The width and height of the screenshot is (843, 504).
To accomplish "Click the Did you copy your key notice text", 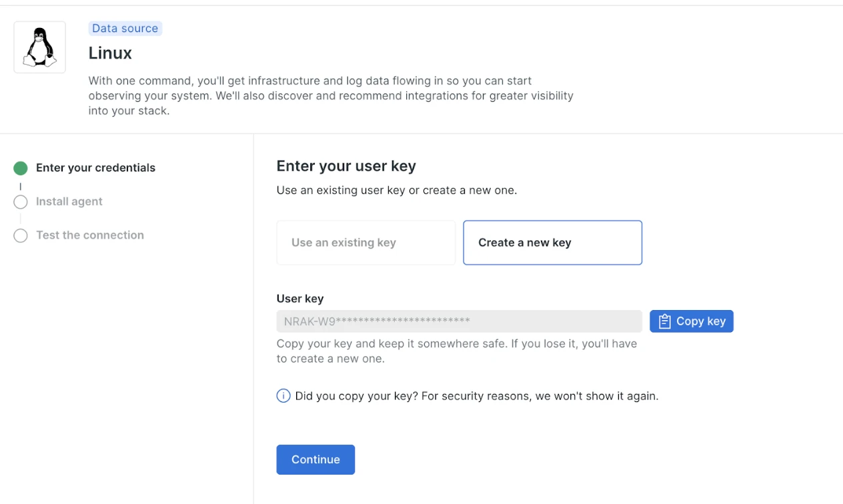I will (x=477, y=396).
